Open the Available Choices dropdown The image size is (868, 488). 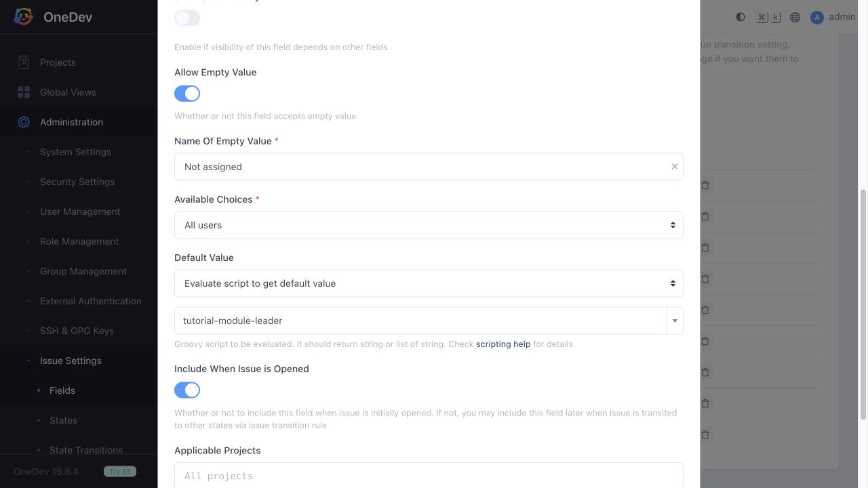(429, 225)
